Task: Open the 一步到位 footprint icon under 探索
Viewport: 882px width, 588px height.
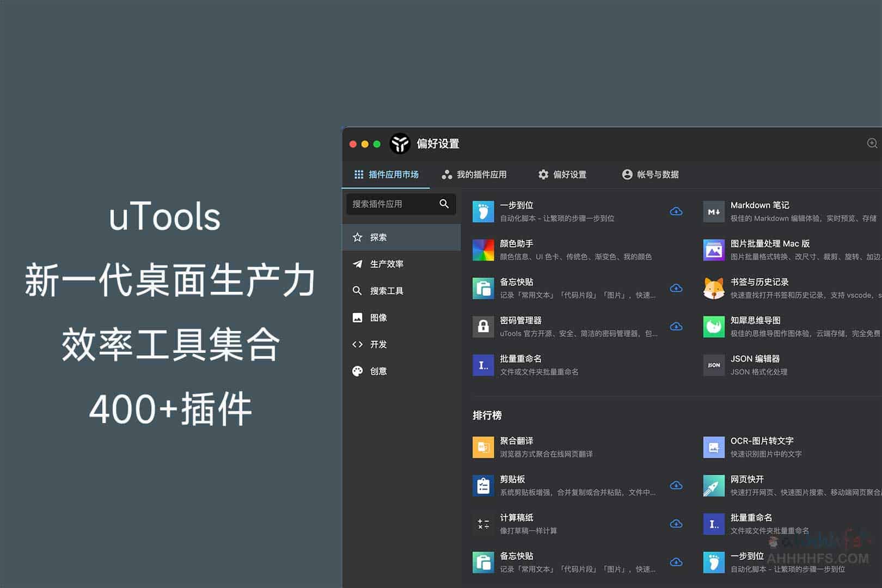Action: (x=483, y=212)
